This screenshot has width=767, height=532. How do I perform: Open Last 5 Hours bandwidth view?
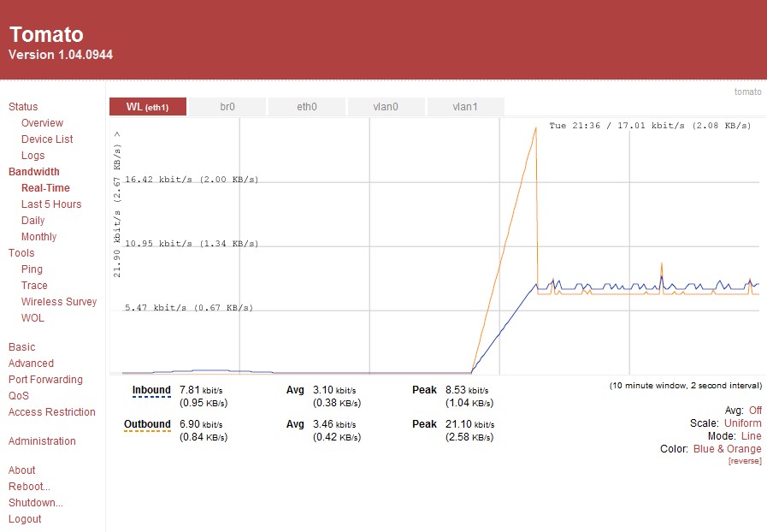click(x=51, y=204)
